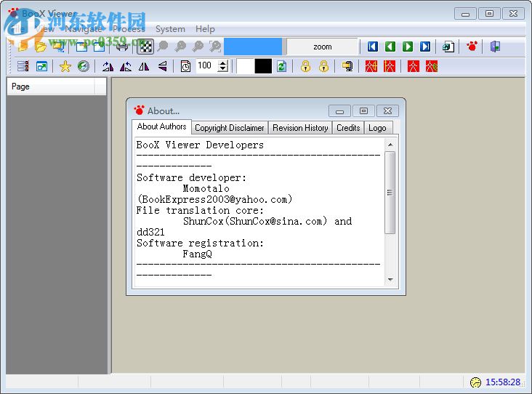532x394 pixels.
Task: Maximize the About dialog
Action: click(363, 111)
